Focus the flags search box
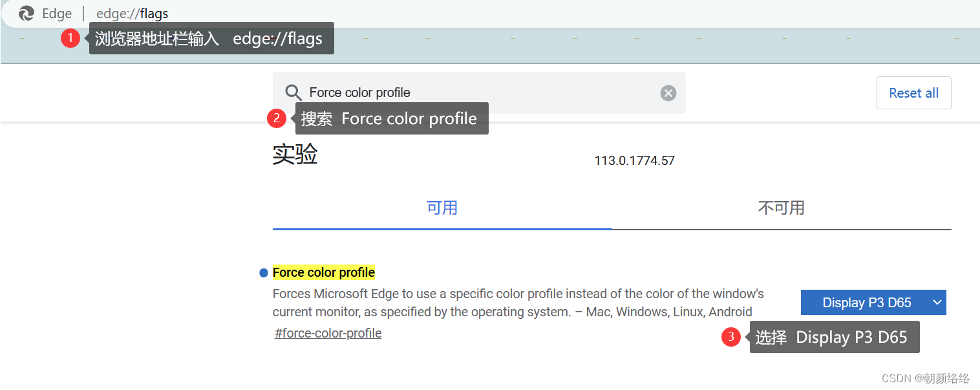 pos(479,92)
